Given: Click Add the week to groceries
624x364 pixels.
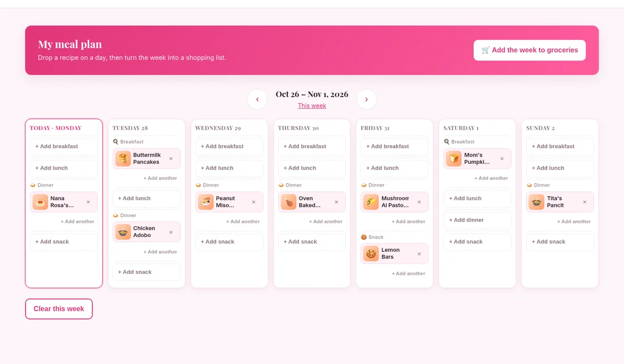Looking at the screenshot, I should point(530,50).
